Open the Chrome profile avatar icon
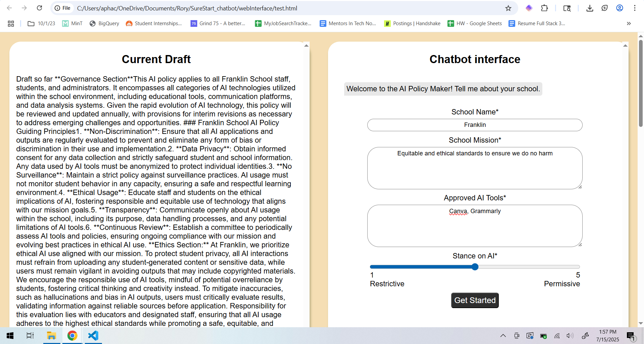 (x=620, y=8)
